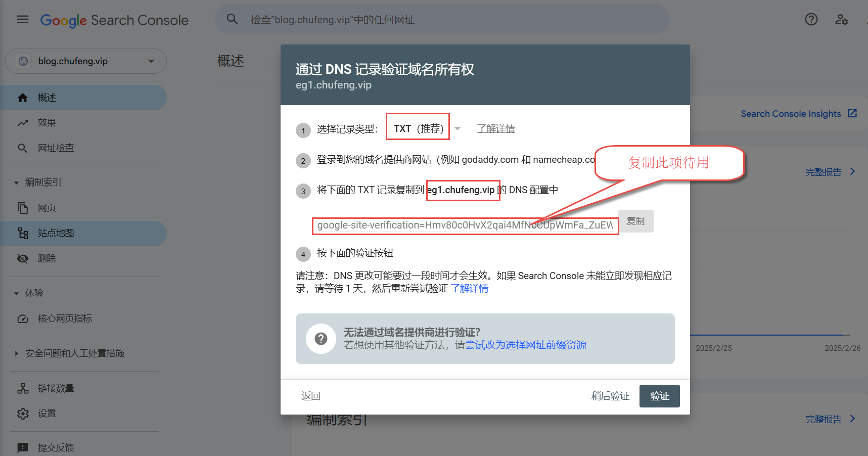Click the sitemap icon beside 站点地图
Image resolution: width=868 pixels, height=456 pixels.
pyautogui.click(x=23, y=233)
